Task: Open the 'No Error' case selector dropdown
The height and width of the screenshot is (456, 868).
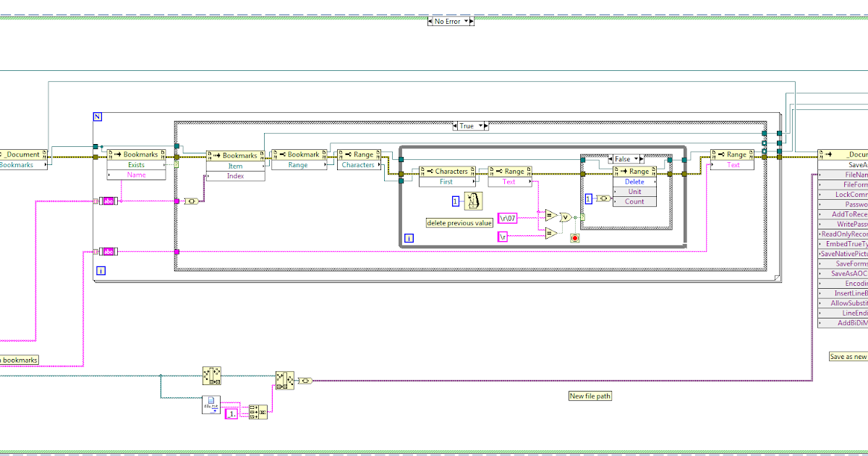Action: coord(467,21)
